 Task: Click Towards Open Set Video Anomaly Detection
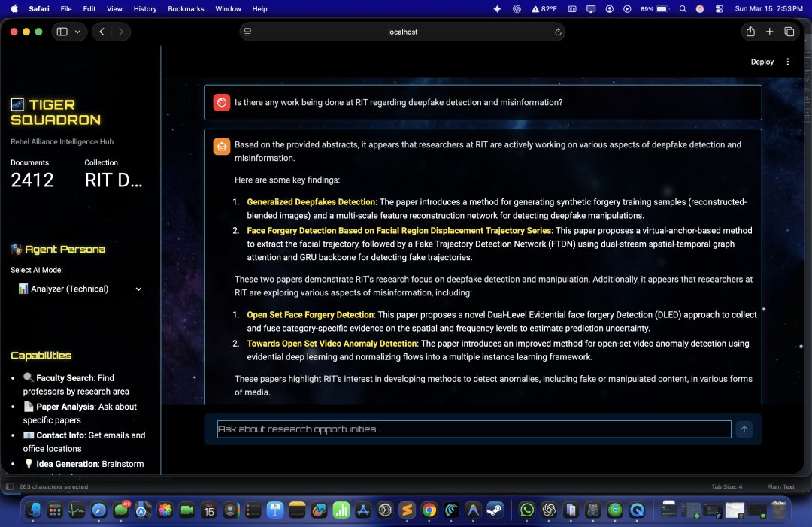332,344
